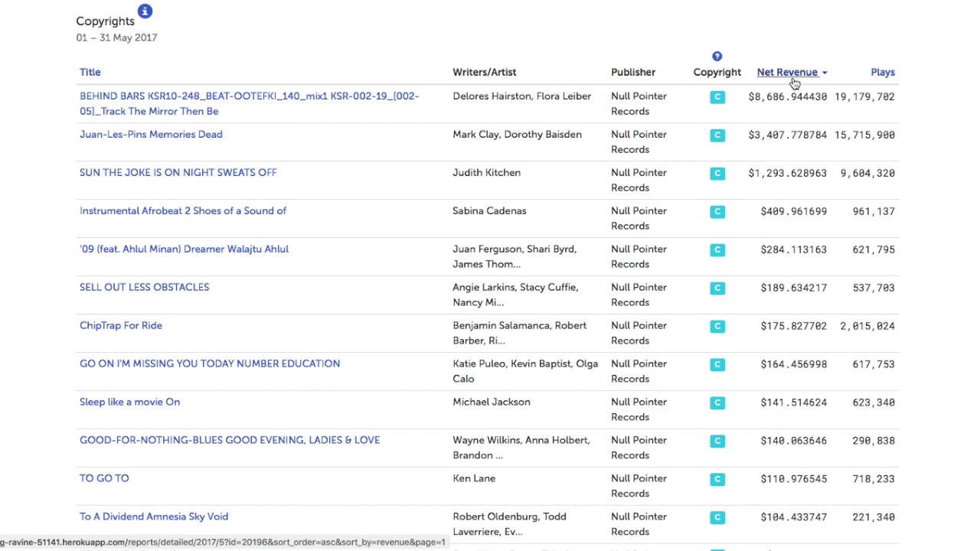This screenshot has height=551, width=980.
Task: Open GO ON I'M MISSING YOU TODAY link
Action: tap(210, 364)
